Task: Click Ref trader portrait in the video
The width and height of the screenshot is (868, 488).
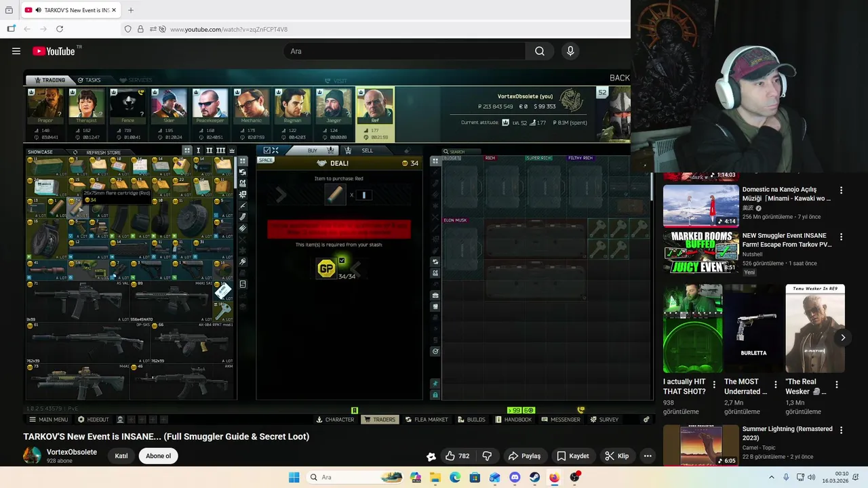Action: 374,105
